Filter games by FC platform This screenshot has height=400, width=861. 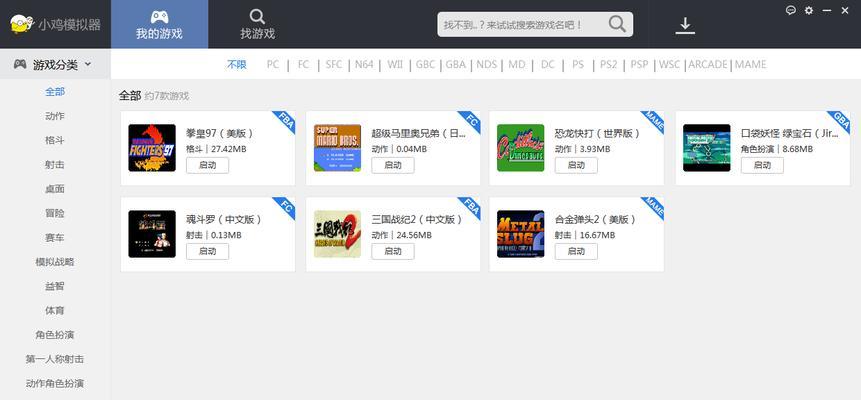pyautogui.click(x=303, y=64)
